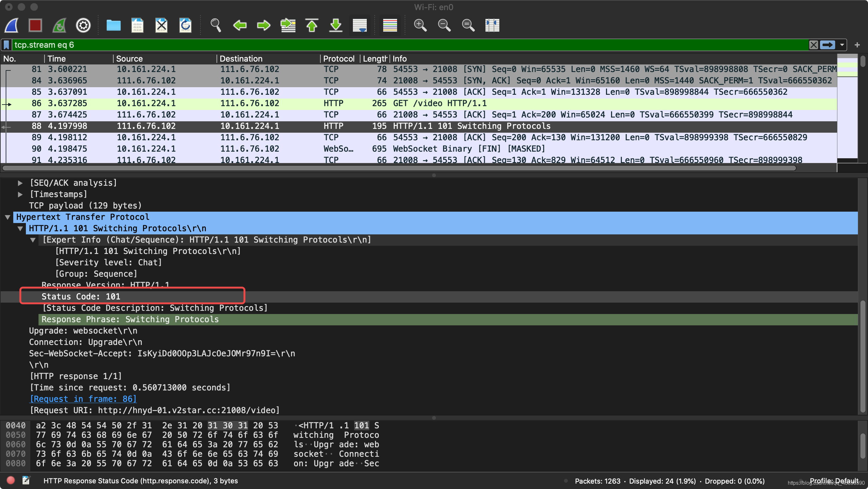Reload this capture file icon
868x489 pixels.
click(x=185, y=25)
